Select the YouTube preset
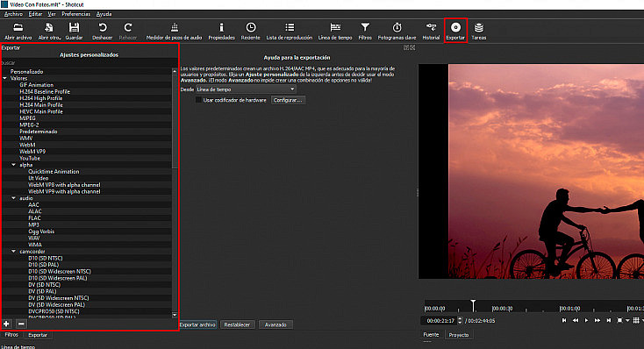The width and height of the screenshot is (644, 349). [30, 158]
